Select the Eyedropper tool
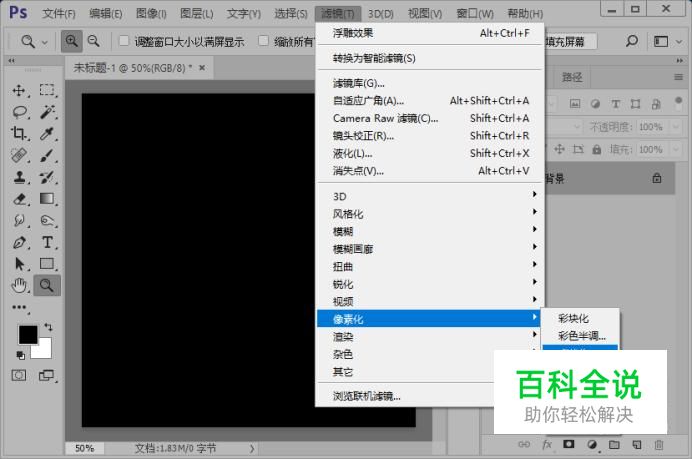 tap(47, 133)
